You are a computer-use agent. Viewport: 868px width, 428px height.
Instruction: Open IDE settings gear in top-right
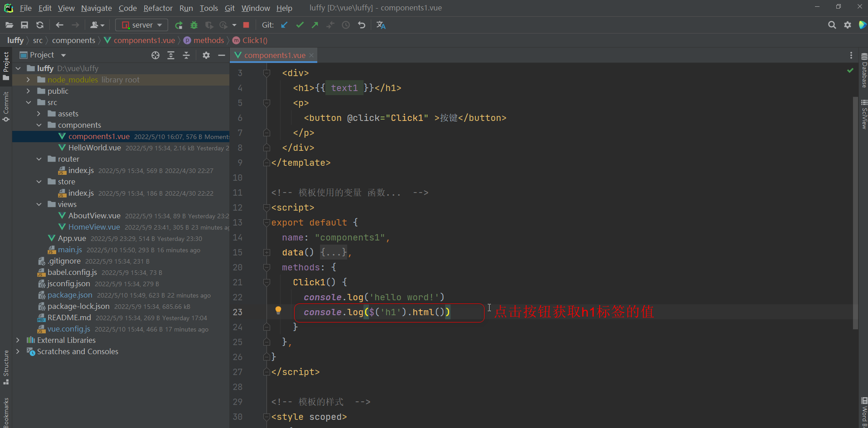848,25
